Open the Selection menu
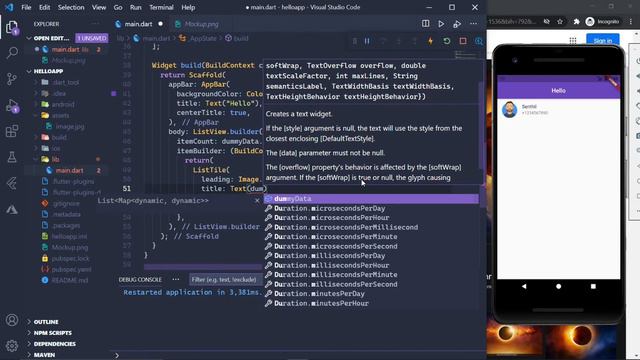640x360 pixels. coord(71,7)
